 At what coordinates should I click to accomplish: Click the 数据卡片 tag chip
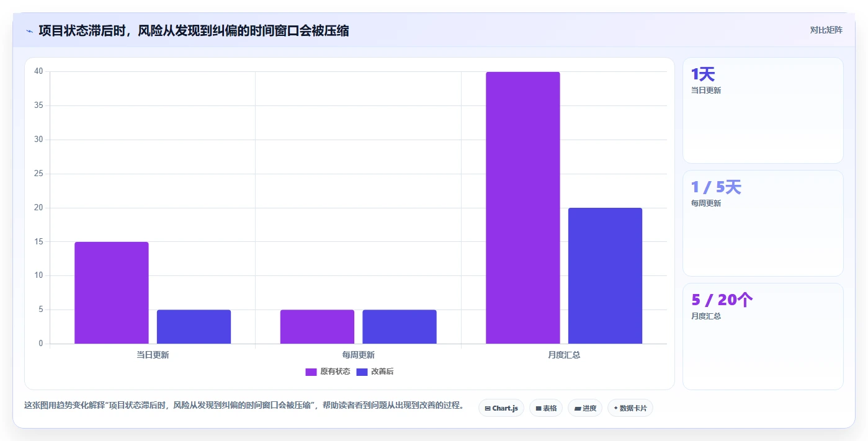630,408
